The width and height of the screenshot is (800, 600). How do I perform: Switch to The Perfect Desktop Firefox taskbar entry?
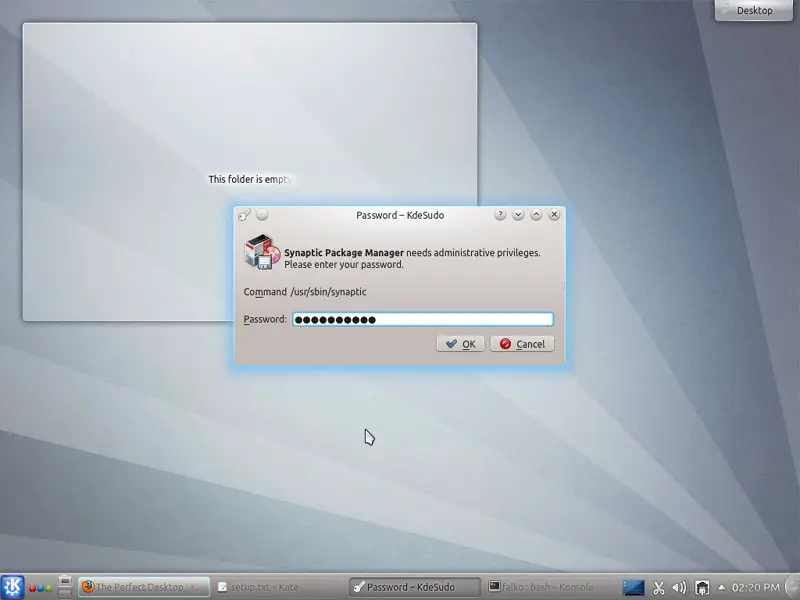click(144, 587)
